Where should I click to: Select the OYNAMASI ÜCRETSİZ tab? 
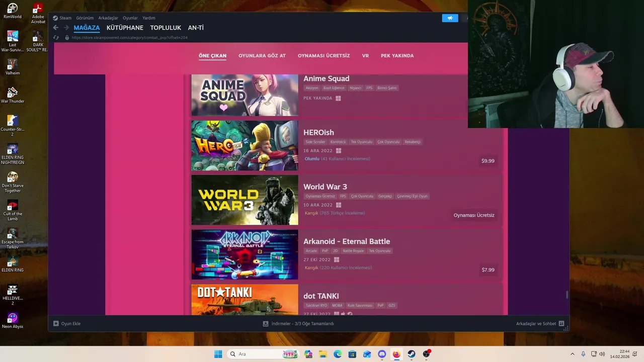(324, 56)
